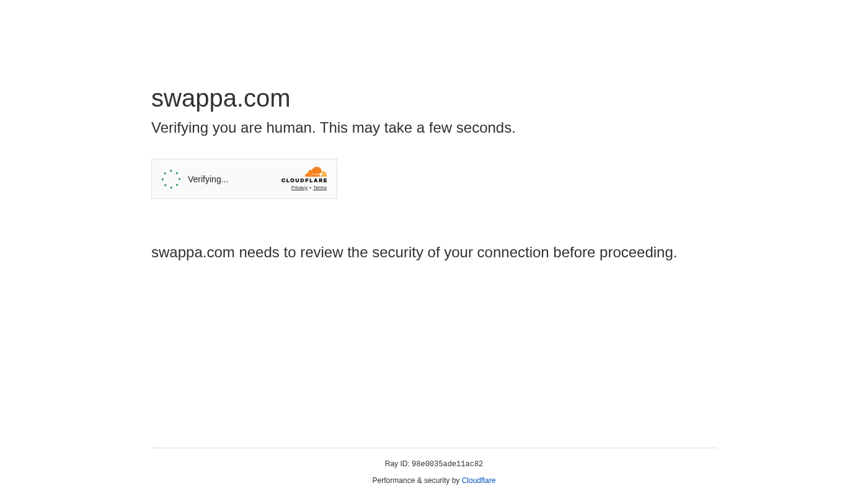Click the "This may take a few seconds." text

point(417,128)
